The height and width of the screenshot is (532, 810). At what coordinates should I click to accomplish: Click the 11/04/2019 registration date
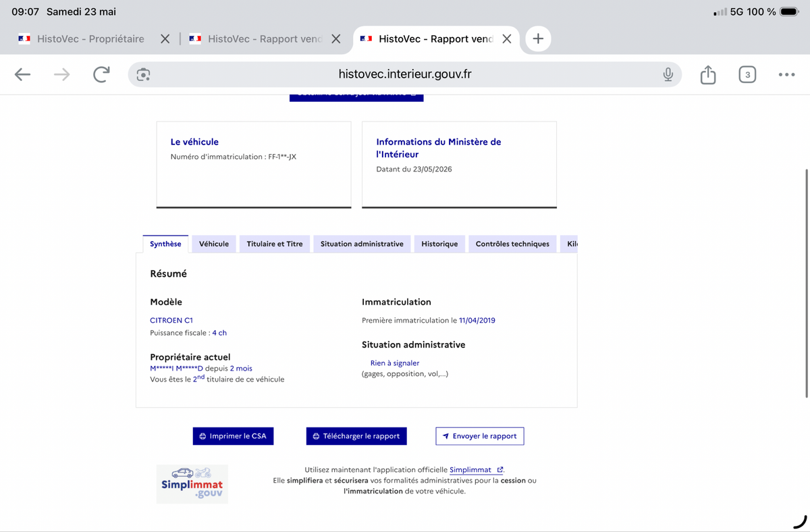click(477, 320)
